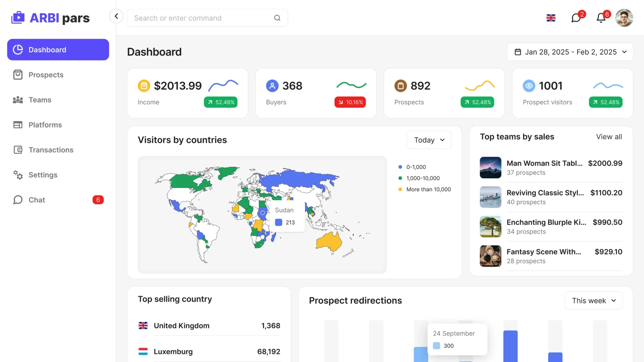Click the Settings gears icon

click(x=18, y=175)
